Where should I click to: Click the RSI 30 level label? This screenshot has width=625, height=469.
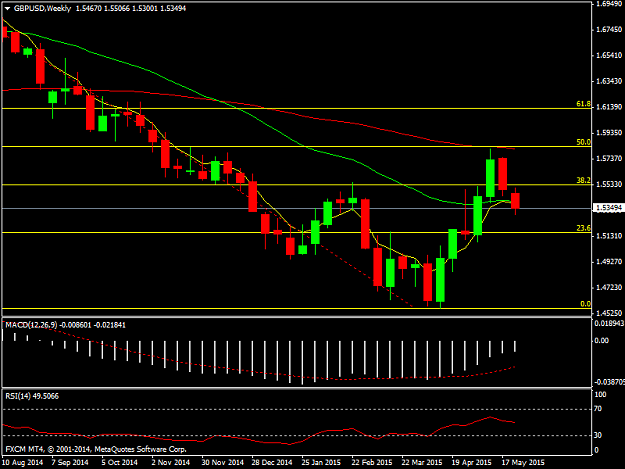point(598,435)
